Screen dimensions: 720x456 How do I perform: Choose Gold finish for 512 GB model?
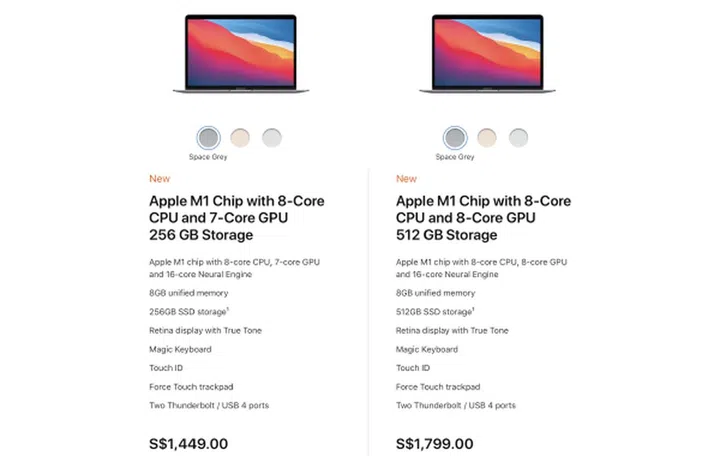[487, 137]
